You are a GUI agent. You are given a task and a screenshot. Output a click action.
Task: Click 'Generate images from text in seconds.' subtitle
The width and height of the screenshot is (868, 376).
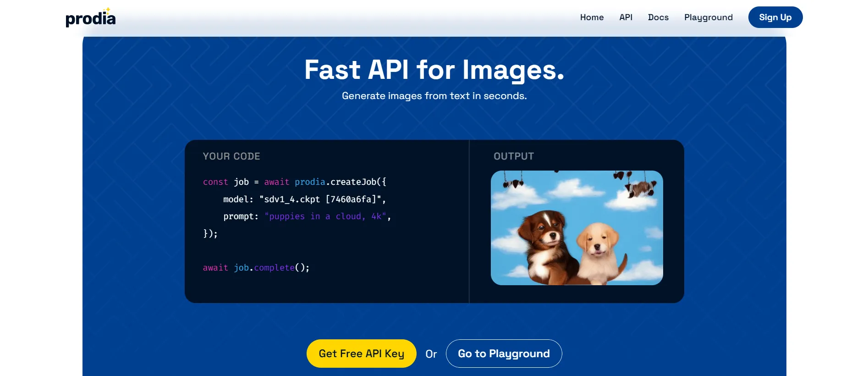(434, 96)
